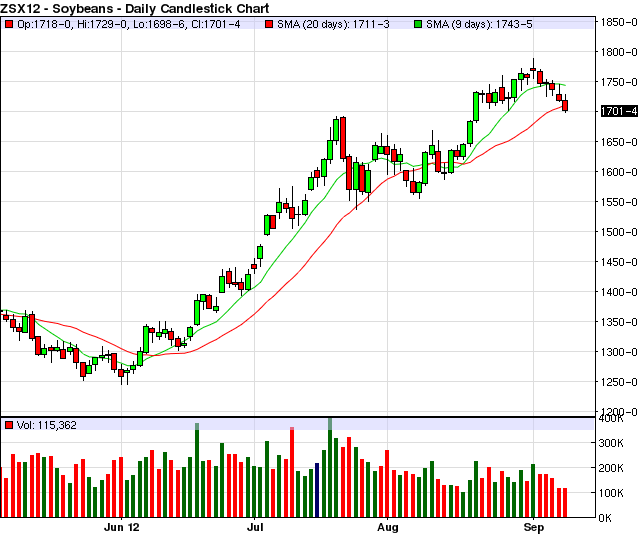The image size is (640, 536).
Task: Click the dark blue volume bar
Action: pyautogui.click(x=317, y=490)
